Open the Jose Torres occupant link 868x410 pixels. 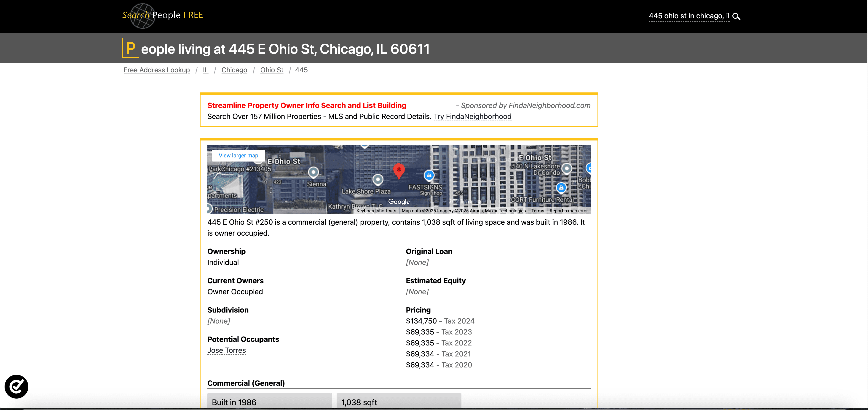pyautogui.click(x=226, y=350)
